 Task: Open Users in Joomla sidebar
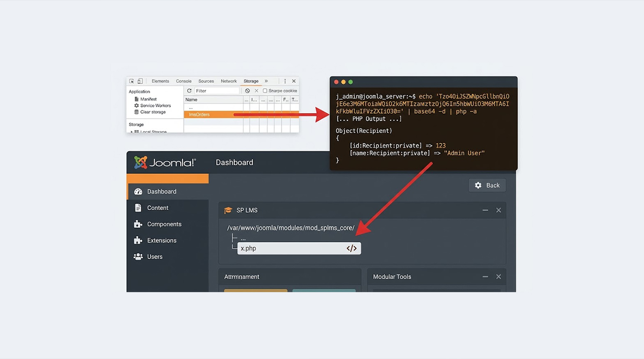point(168,257)
